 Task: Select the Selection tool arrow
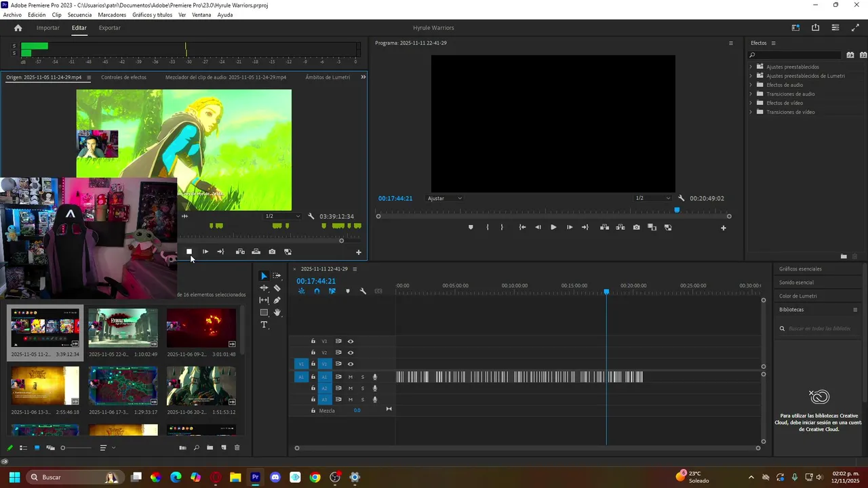pyautogui.click(x=264, y=276)
